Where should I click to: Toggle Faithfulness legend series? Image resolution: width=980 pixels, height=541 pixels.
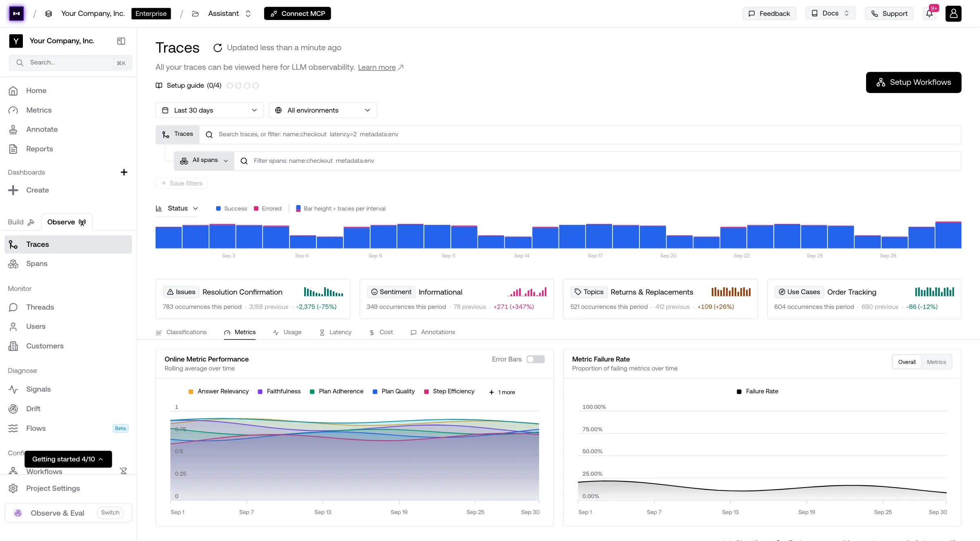(279, 391)
